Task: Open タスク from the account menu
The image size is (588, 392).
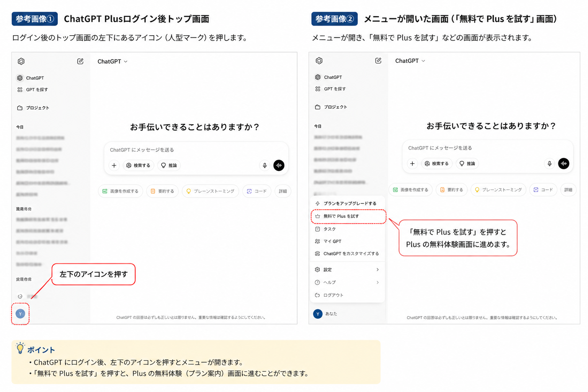Action: point(347,229)
